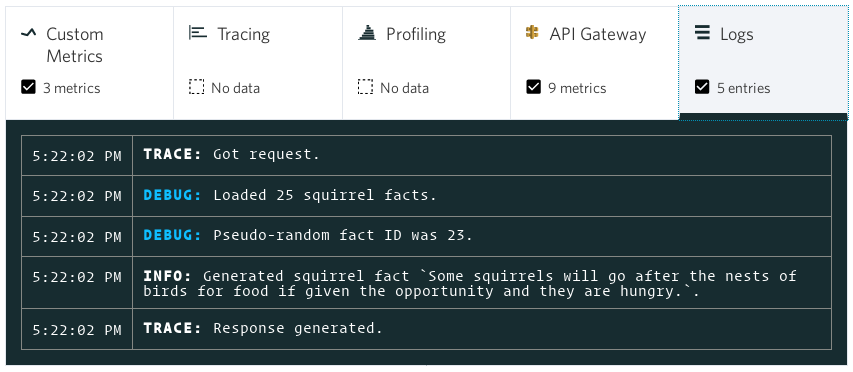Toggle the 3 metrics checkbox

click(x=28, y=87)
